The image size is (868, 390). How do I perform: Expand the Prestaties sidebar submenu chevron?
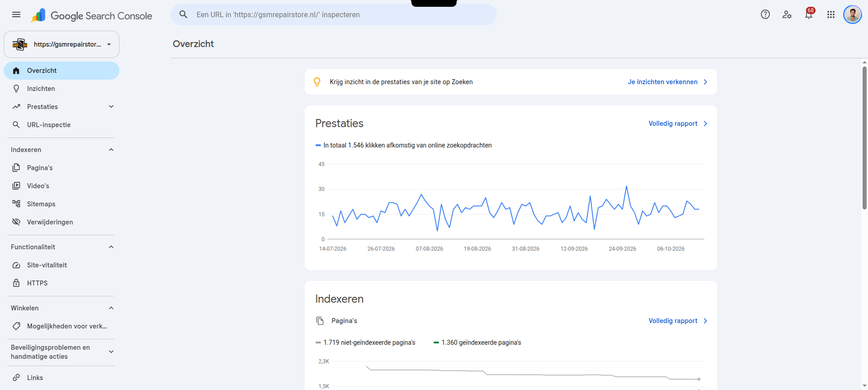point(111,107)
